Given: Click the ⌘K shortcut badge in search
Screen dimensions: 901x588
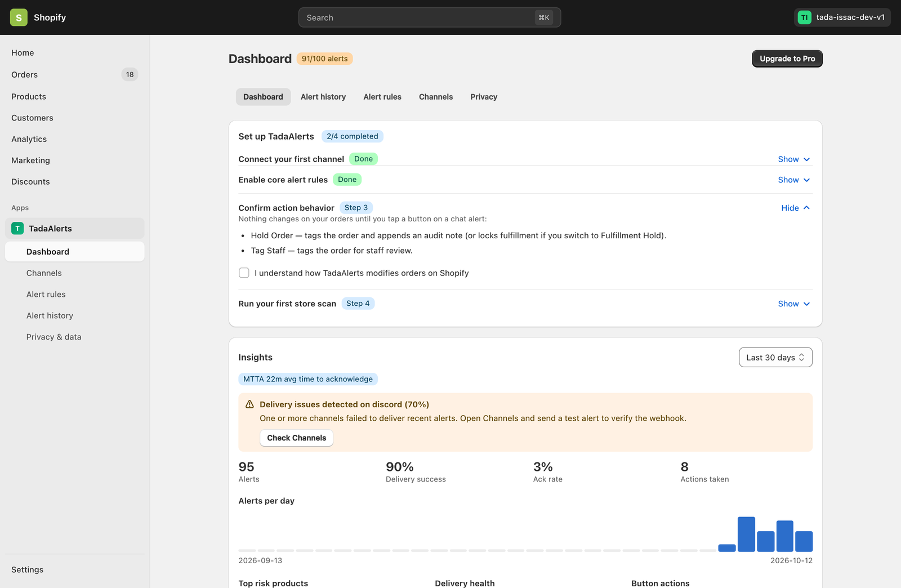Looking at the screenshot, I should tap(544, 17).
